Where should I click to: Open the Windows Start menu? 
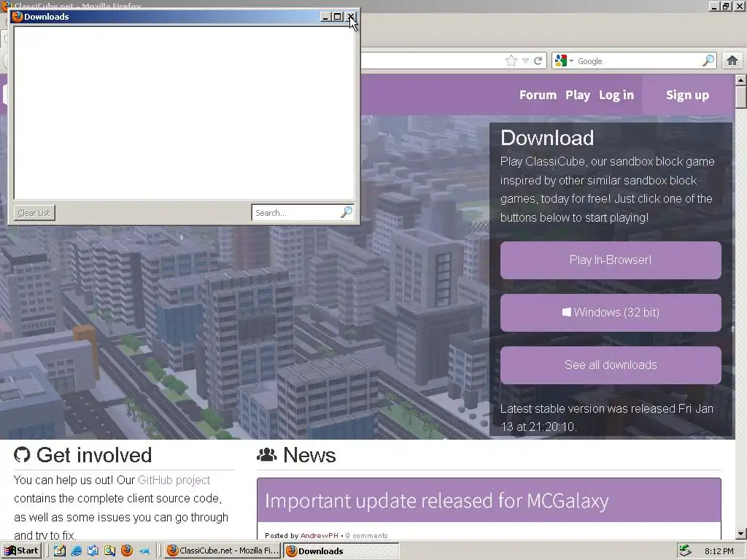point(21,551)
